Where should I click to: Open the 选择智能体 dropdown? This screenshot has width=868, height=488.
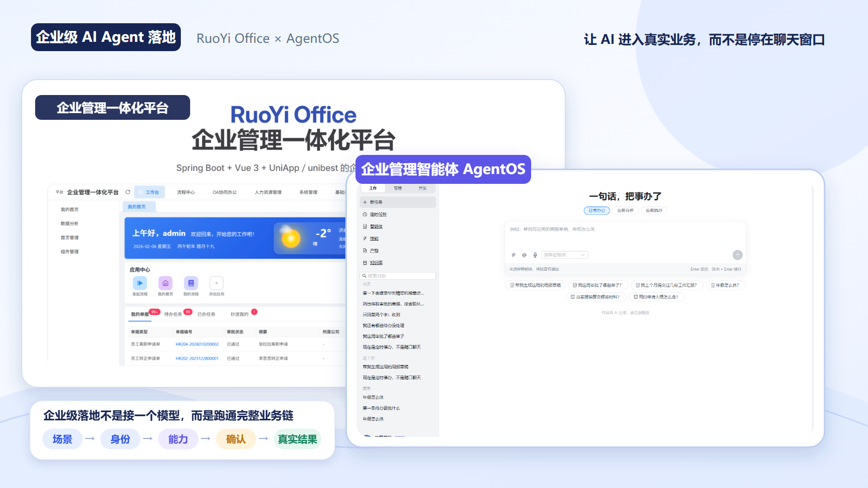(x=565, y=255)
